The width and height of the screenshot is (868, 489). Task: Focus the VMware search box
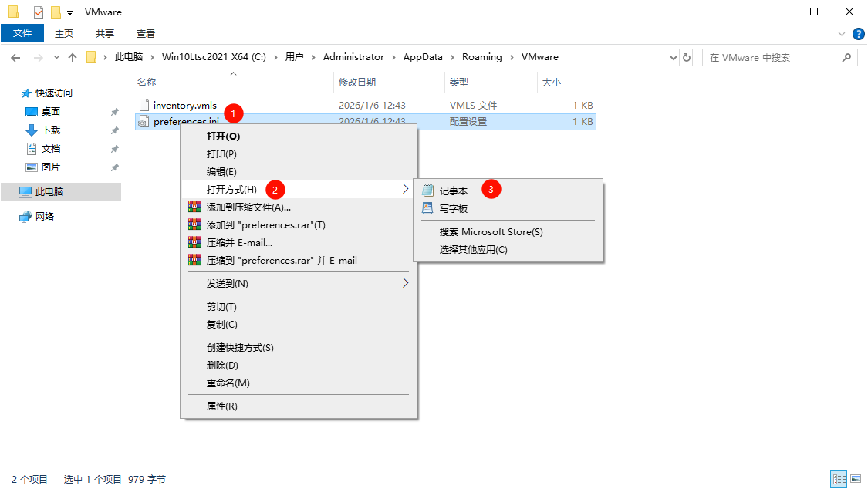780,58
